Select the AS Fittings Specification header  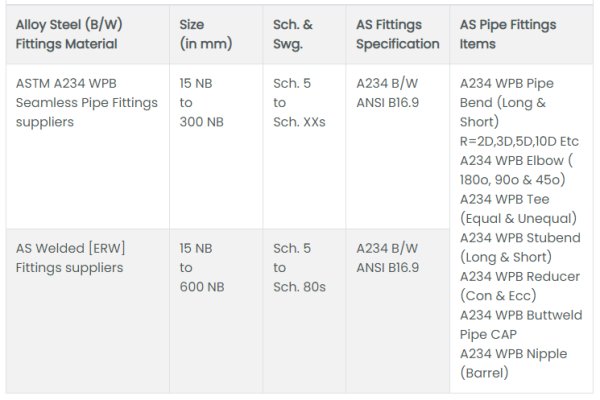click(x=397, y=33)
